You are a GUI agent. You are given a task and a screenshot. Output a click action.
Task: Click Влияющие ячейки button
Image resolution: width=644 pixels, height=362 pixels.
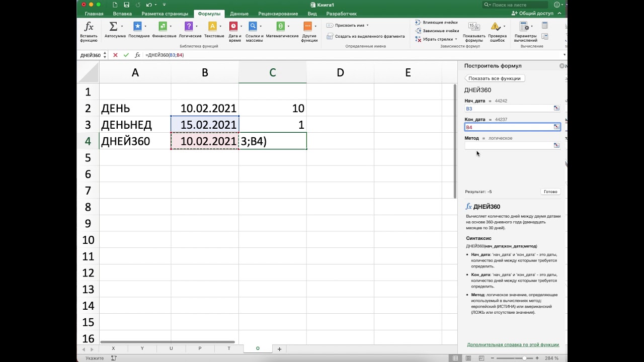436,23
